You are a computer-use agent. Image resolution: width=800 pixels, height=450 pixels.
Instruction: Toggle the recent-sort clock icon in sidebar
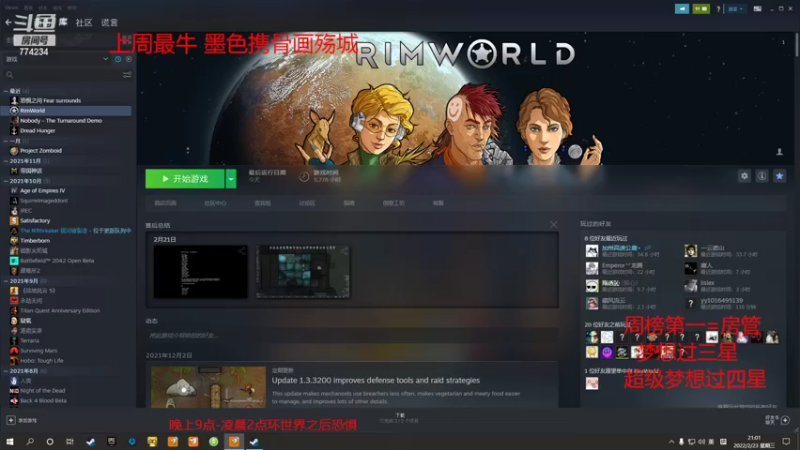pos(118,59)
